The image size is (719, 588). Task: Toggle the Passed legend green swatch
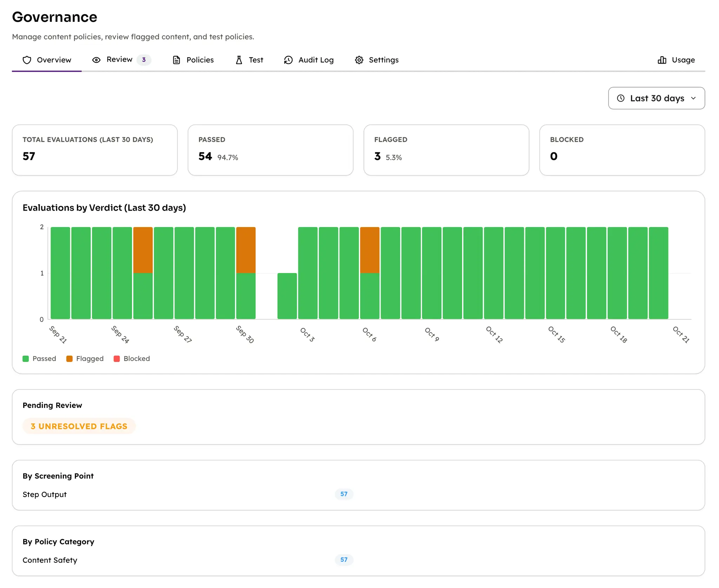tap(26, 359)
